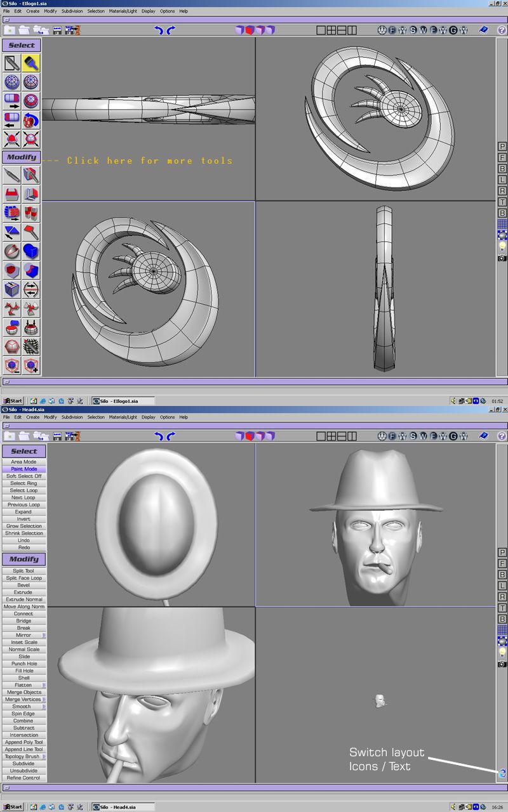The image size is (508, 812).
Task: Click the Grow Selection button
Action: point(23,526)
